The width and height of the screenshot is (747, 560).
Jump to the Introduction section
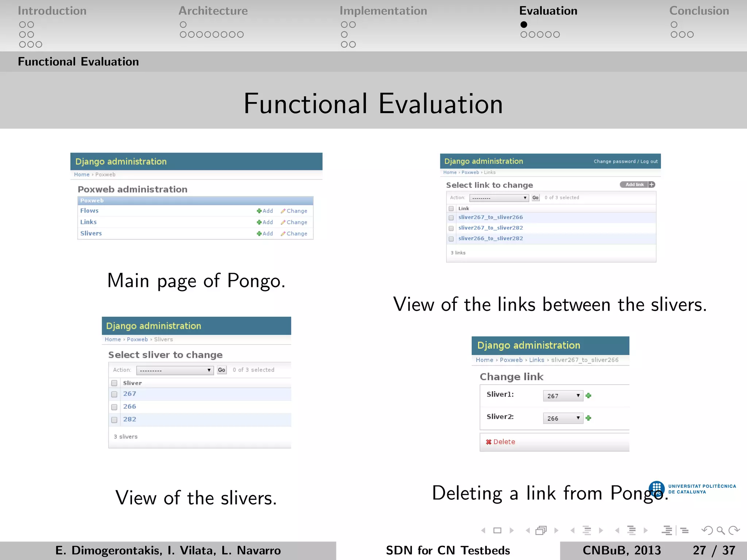(52, 11)
